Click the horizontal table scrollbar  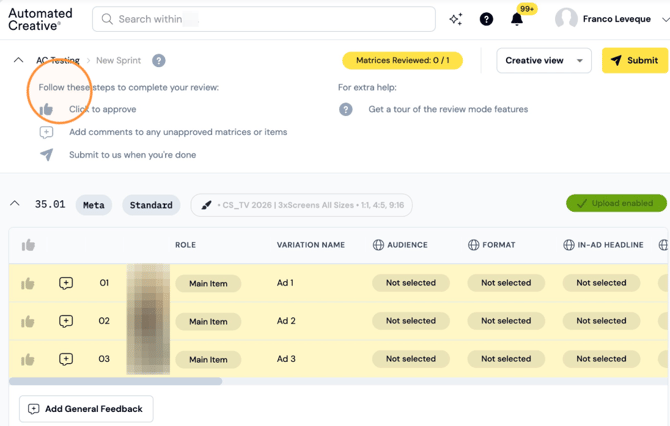click(x=115, y=381)
